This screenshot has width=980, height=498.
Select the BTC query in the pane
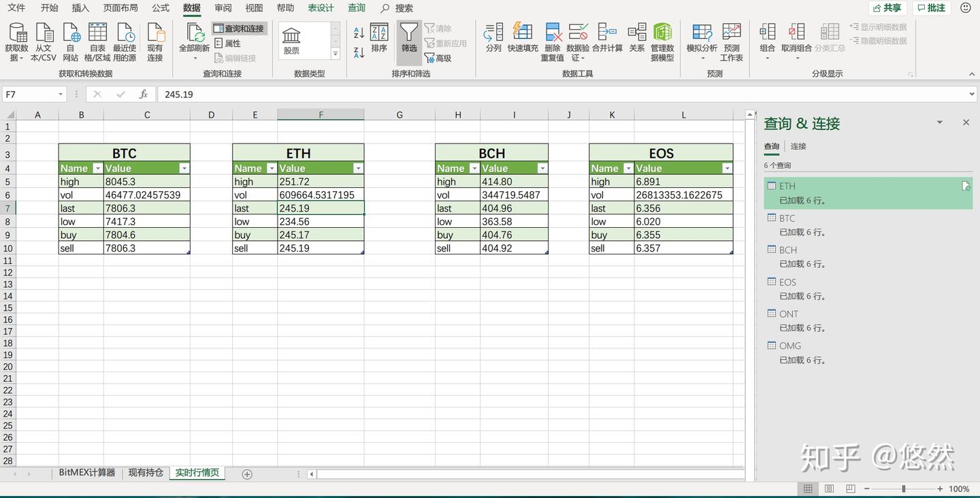868,225
